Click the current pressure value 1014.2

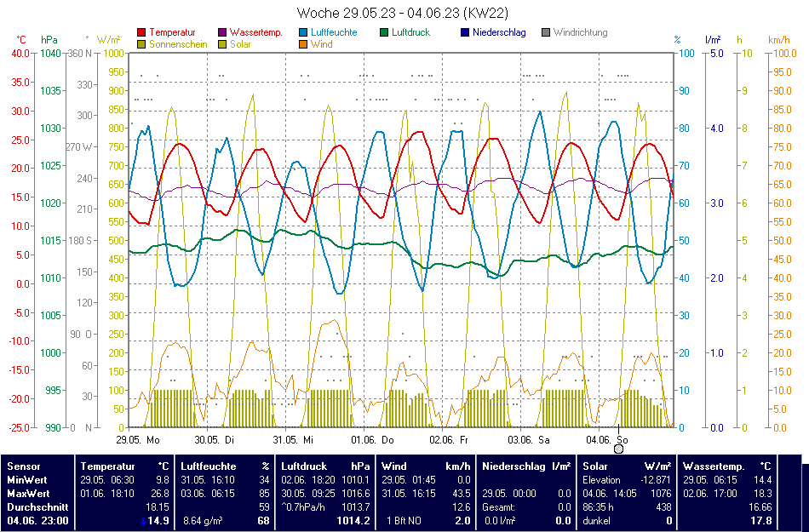[x=353, y=521]
